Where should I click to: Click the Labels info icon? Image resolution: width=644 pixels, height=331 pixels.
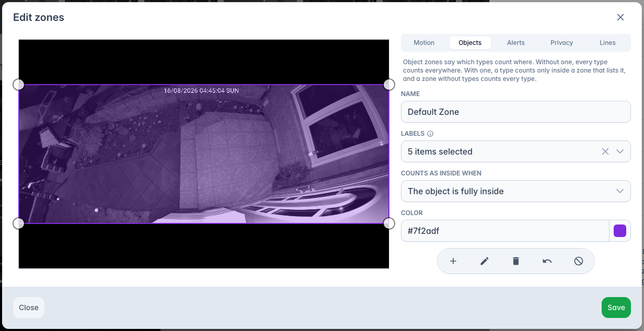click(x=430, y=134)
